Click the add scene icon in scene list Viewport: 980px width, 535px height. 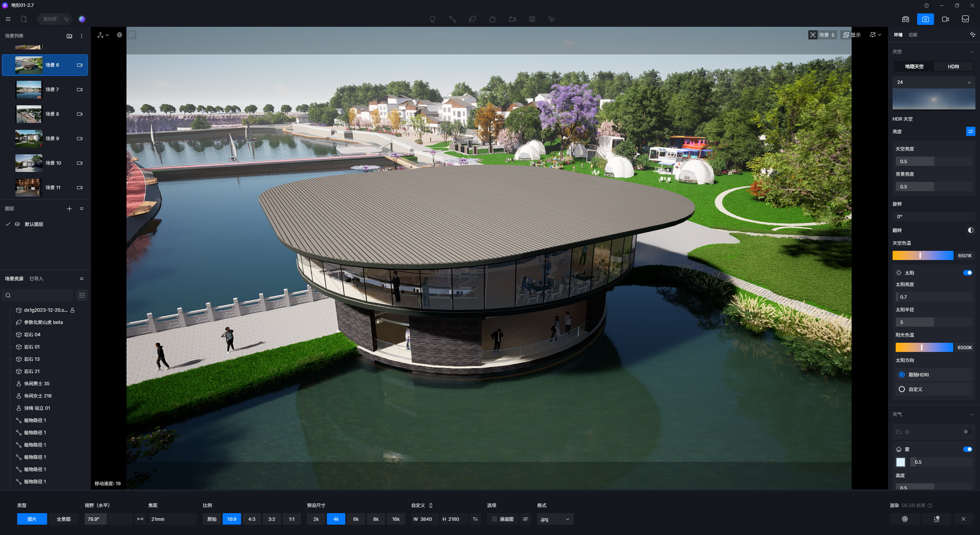[69, 36]
